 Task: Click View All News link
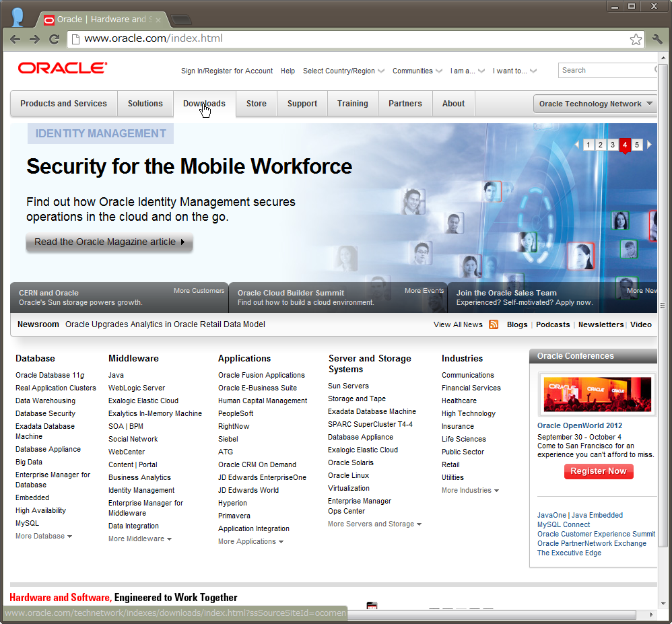tap(458, 325)
